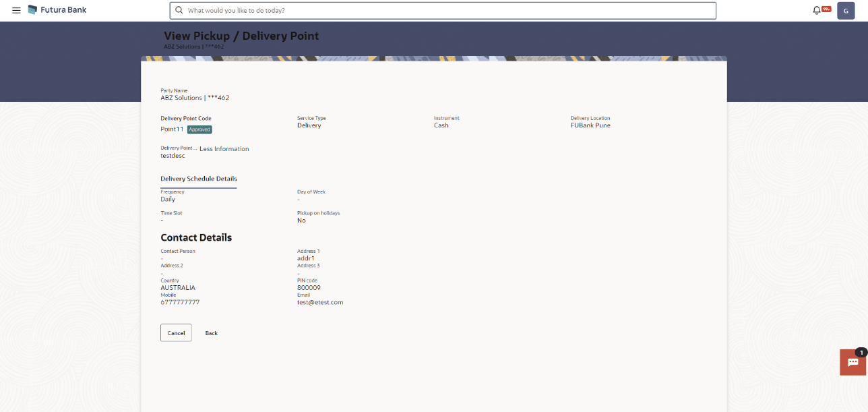The height and width of the screenshot is (412, 868).
Task: Open the red chat support widget
Action: click(852, 362)
